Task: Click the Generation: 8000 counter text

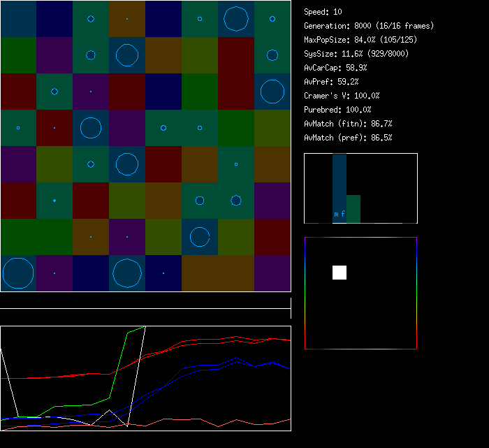Action: coord(369,26)
